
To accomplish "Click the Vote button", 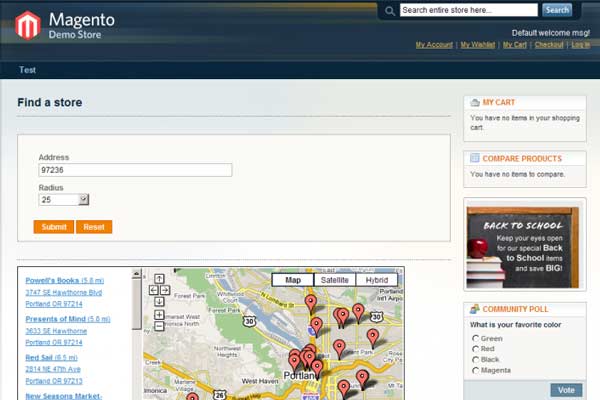I will tap(566, 390).
